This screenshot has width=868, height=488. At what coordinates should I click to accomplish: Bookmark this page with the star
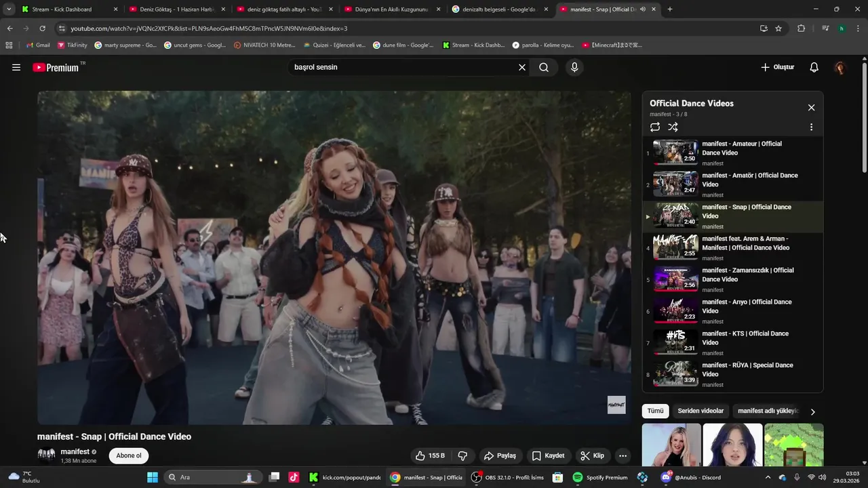click(778, 28)
